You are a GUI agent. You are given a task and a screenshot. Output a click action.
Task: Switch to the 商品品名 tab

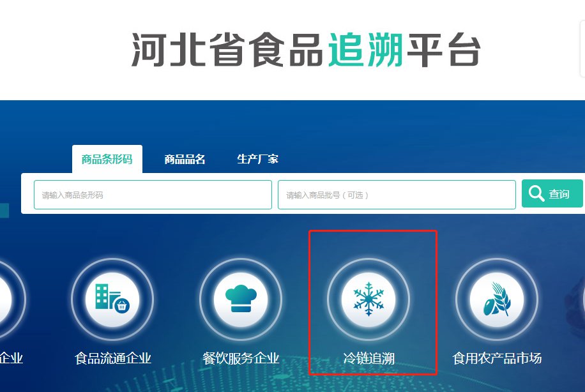185,159
